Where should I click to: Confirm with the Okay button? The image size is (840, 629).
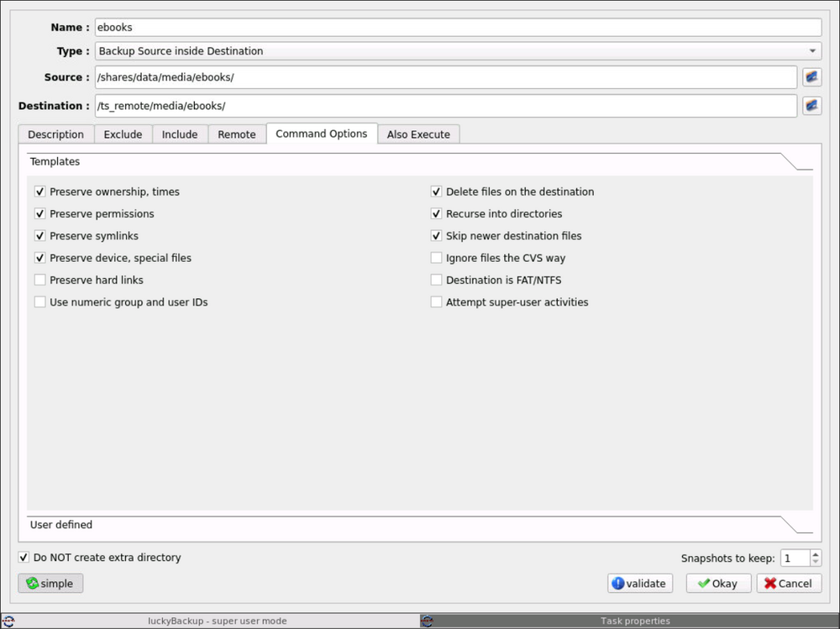point(718,584)
